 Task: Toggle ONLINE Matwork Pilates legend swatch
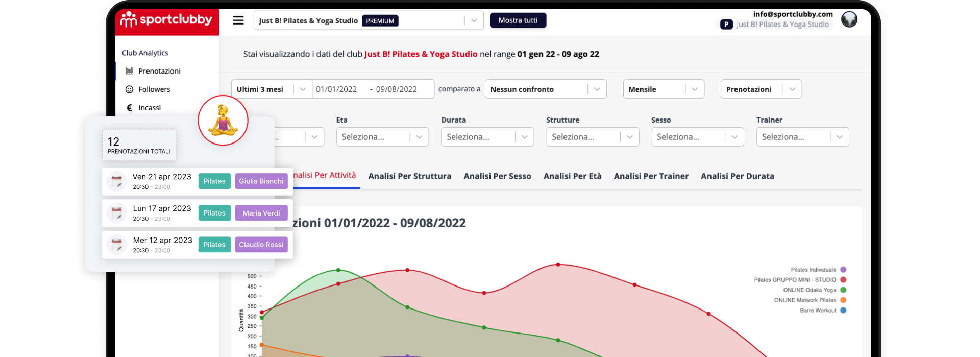[x=843, y=300]
